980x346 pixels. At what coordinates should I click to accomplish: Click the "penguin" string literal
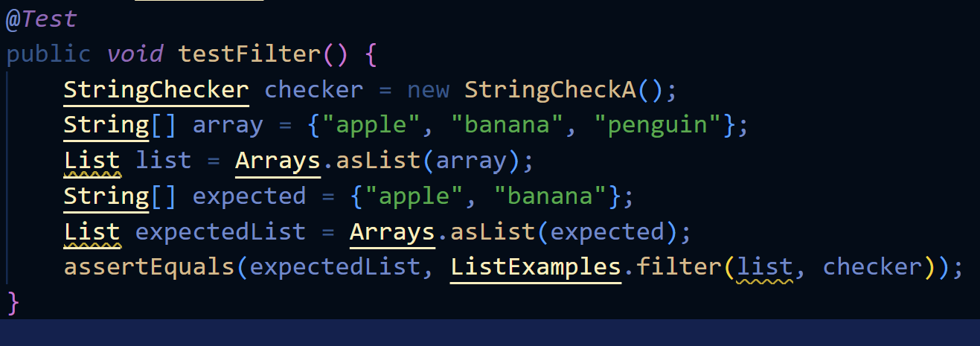[659, 125]
